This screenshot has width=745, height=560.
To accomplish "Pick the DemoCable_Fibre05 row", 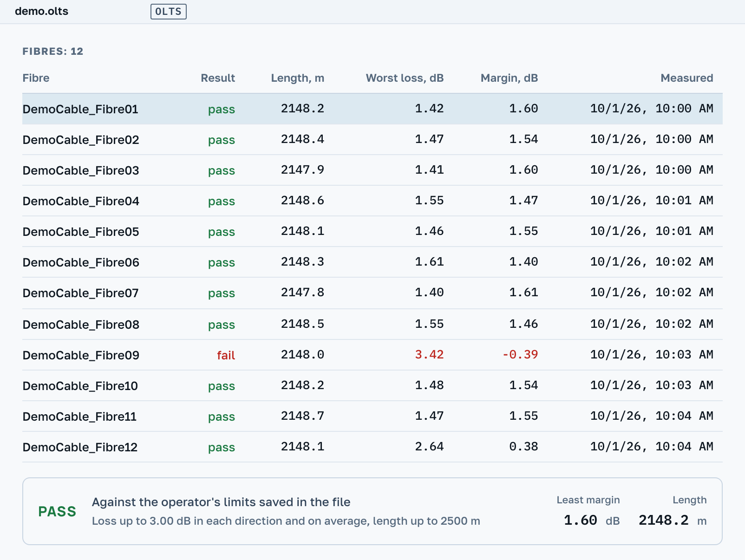I will coord(372,231).
